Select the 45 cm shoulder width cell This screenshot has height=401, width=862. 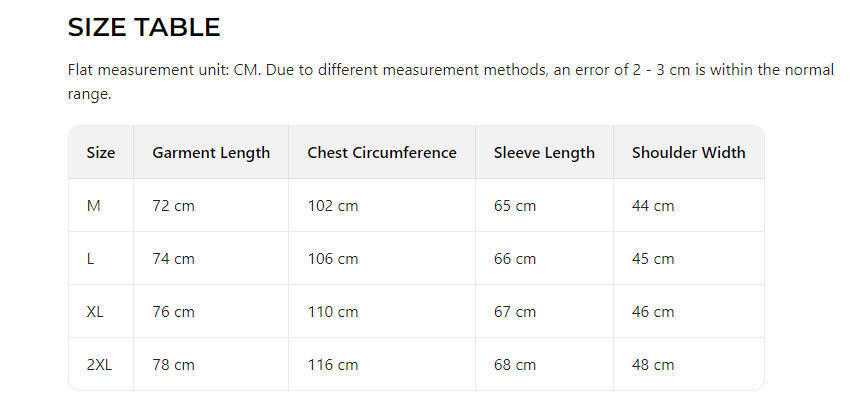(653, 259)
